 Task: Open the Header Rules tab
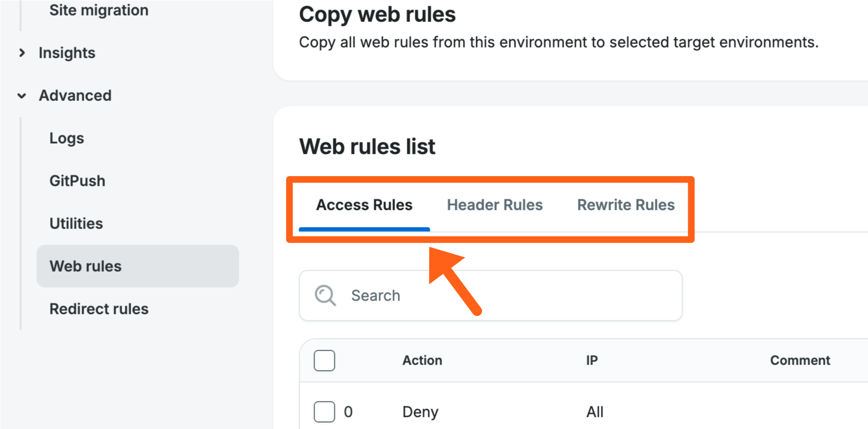click(x=495, y=205)
